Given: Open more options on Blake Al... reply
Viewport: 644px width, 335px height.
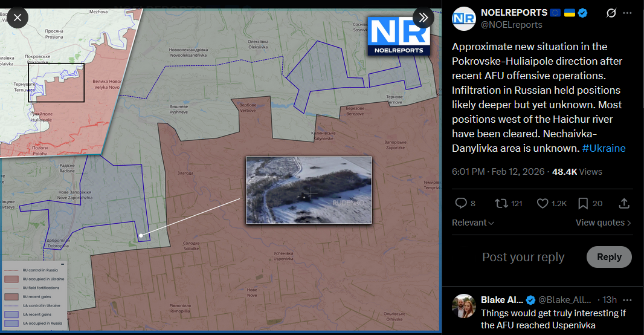Looking at the screenshot, I should [627, 300].
